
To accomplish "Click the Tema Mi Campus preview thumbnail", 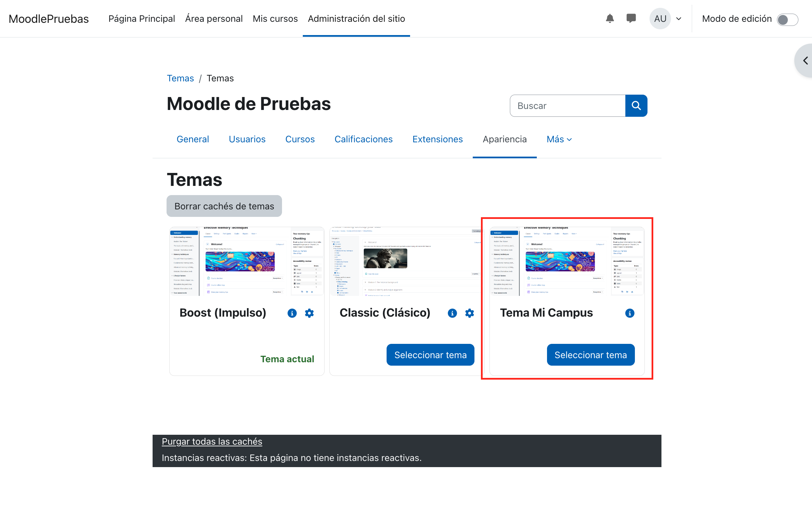I will [x=567, y=261].
